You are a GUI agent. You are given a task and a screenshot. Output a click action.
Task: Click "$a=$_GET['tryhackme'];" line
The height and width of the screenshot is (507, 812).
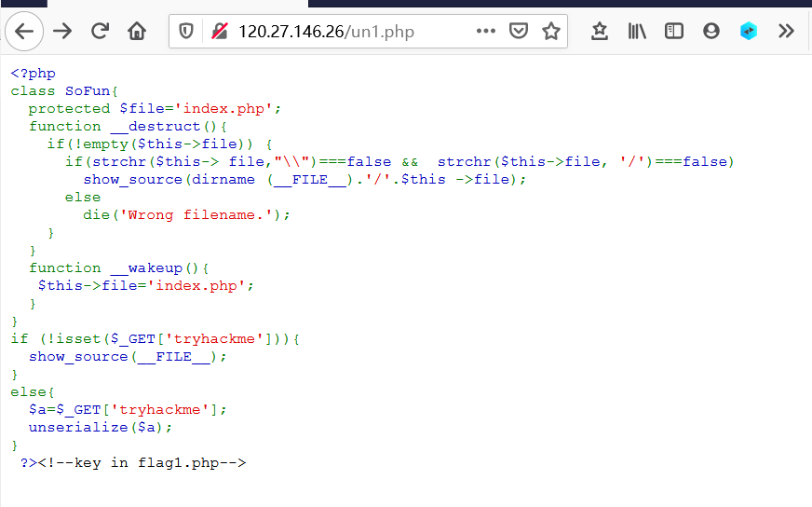tap(128, 410)
